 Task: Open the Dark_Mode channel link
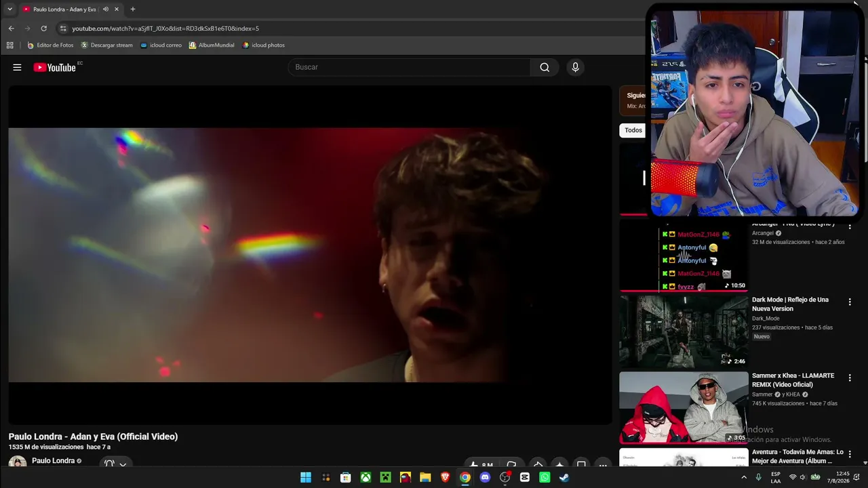766,319
